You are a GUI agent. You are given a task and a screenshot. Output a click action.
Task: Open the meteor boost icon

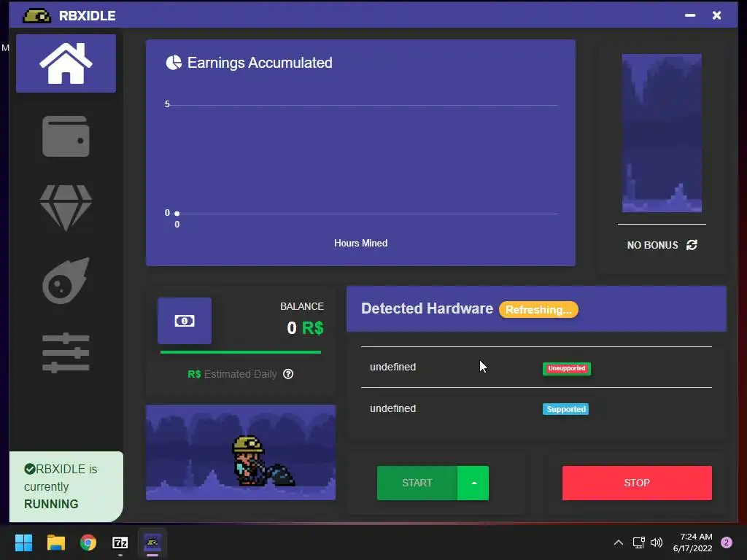pyautogui.click(x=66, y=281)
